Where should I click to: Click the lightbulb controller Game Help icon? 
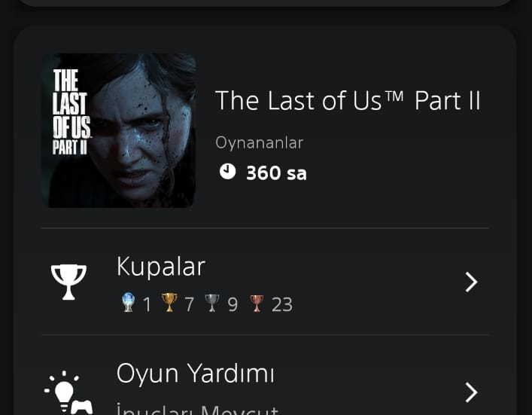[68, 393]
